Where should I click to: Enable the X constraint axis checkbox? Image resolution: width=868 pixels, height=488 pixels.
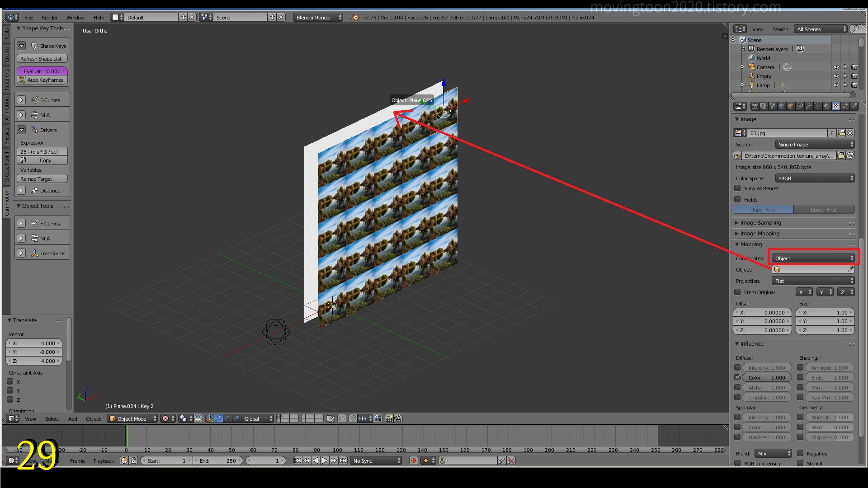[10, 381]
